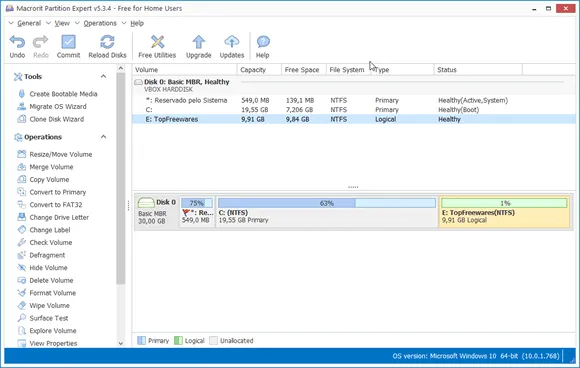580x368 pixels.
Task: Click the View Properties operation
Action: pyautogui.click(x=53, y=343)
